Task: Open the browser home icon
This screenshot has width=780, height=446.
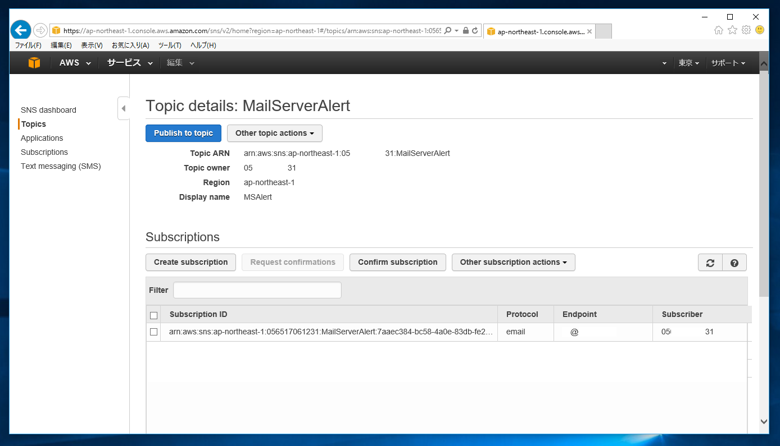Action: pyautogui.click(x=718, y=30)
